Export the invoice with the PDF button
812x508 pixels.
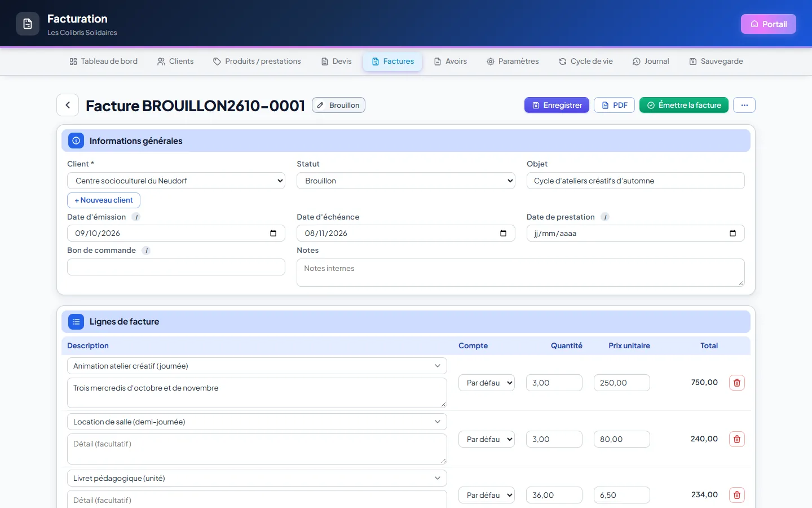[614, 105]
